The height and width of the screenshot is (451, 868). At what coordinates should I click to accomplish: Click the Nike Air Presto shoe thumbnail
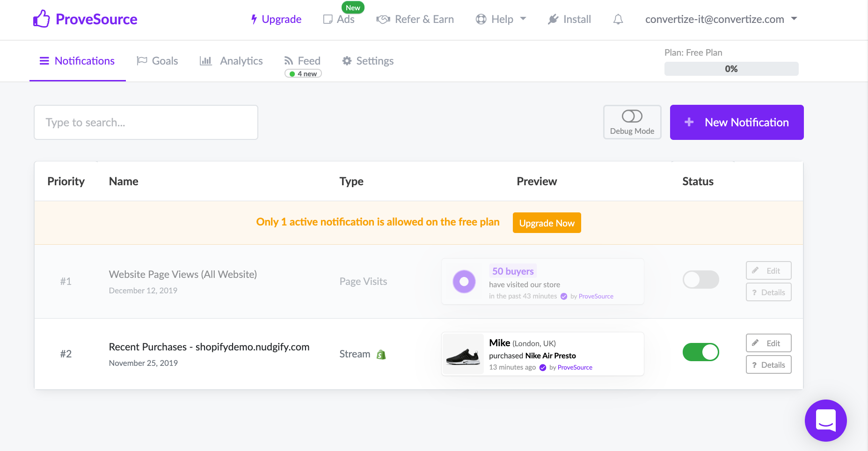coord(463,354)
